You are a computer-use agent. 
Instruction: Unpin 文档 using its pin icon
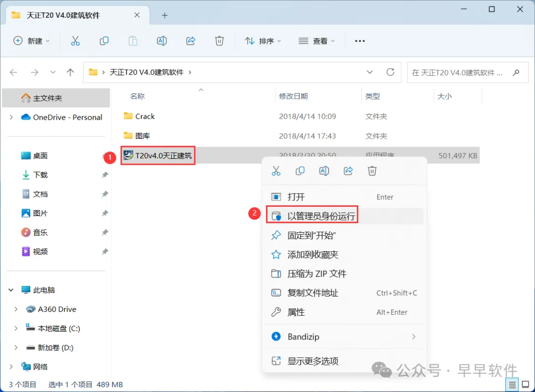click(x=105, y=194)
